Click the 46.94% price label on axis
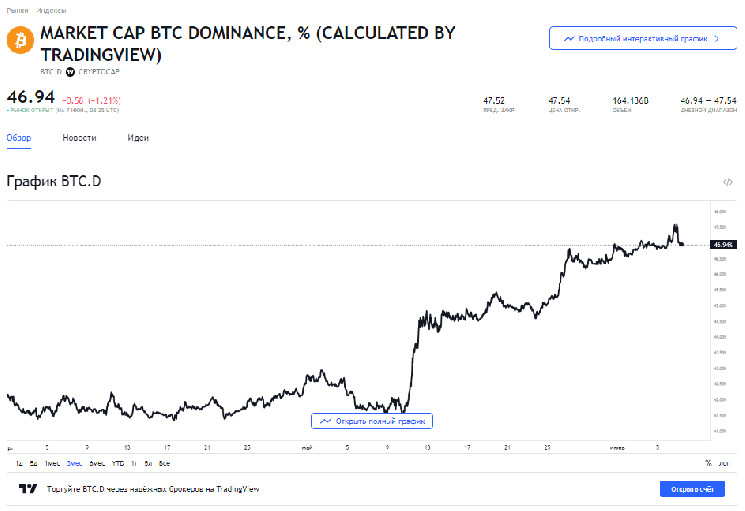 tap(723, 244)
